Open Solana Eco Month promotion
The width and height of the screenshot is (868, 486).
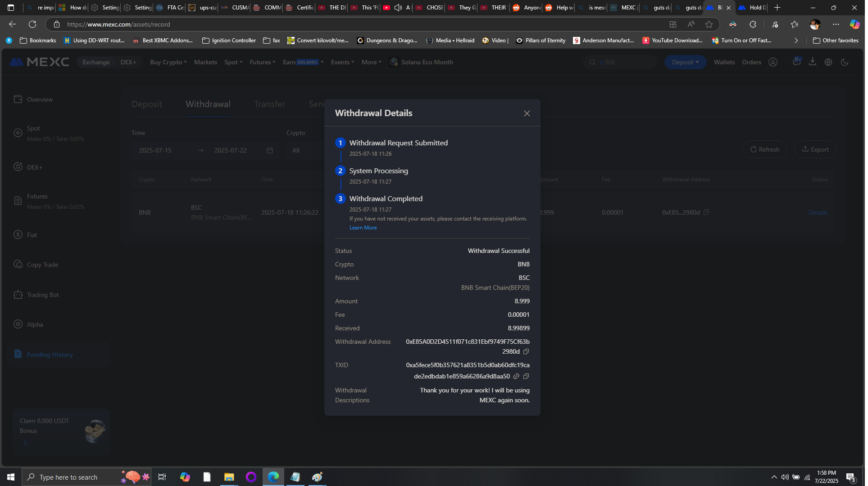coord(422,62)
